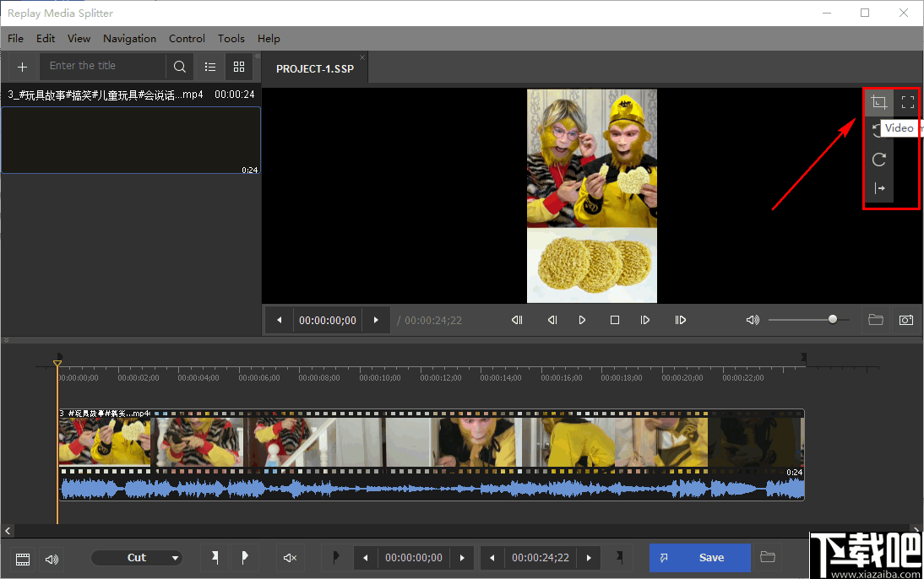Viewport: 924px width, 579px height.
Task: Open the Navigation menu
Action: click(129, 39)
